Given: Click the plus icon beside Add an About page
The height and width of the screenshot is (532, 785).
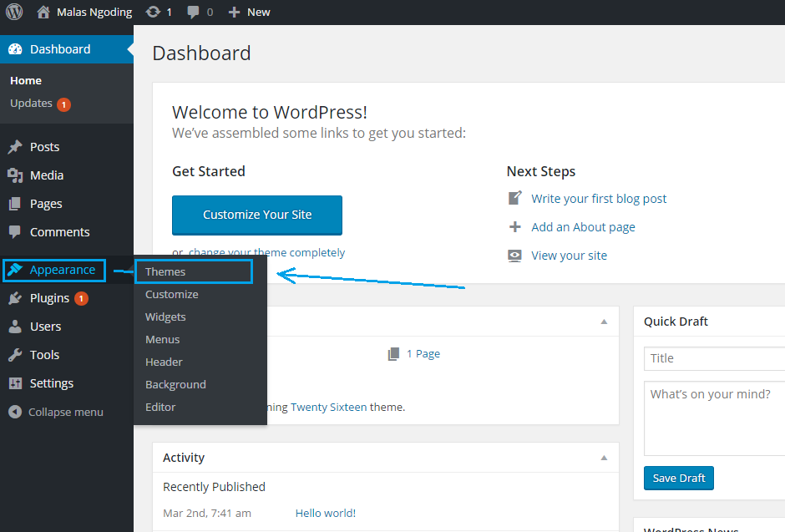Looking at the screenshot, I should point(514,226).
